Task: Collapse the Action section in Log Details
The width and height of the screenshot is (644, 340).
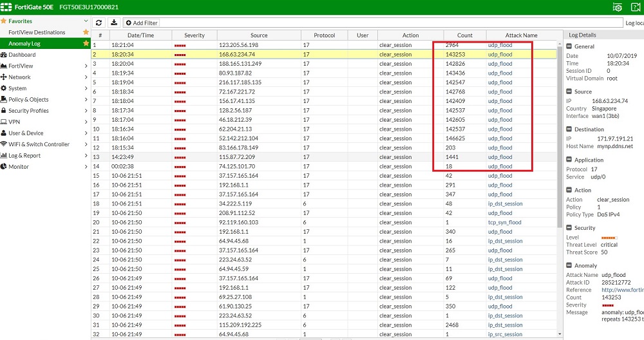Action: coord(569,190)
